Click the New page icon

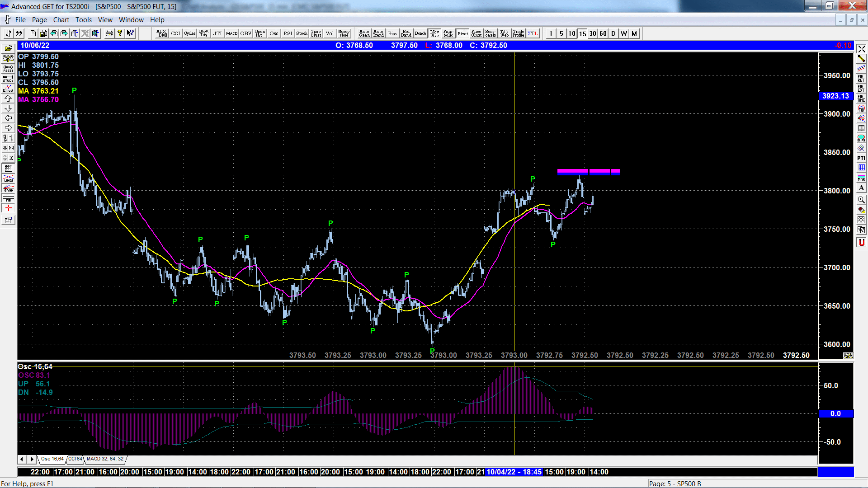(33, 33)
